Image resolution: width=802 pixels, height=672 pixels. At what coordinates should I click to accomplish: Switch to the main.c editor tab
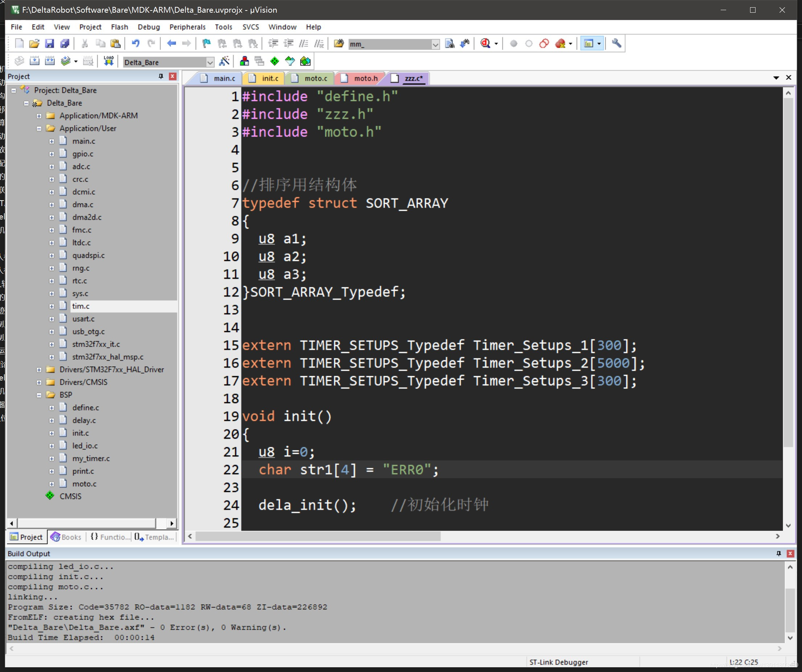click(x=219, y=78)
